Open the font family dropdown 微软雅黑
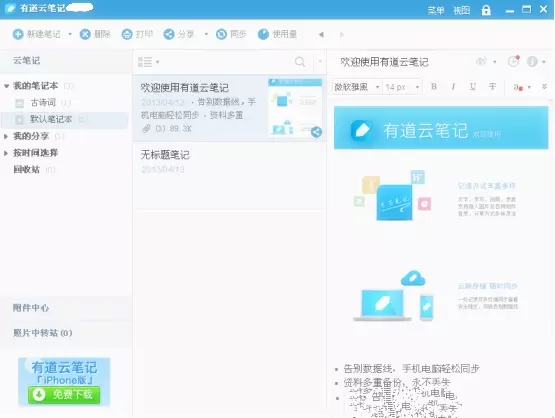 (x=357, y=87)
